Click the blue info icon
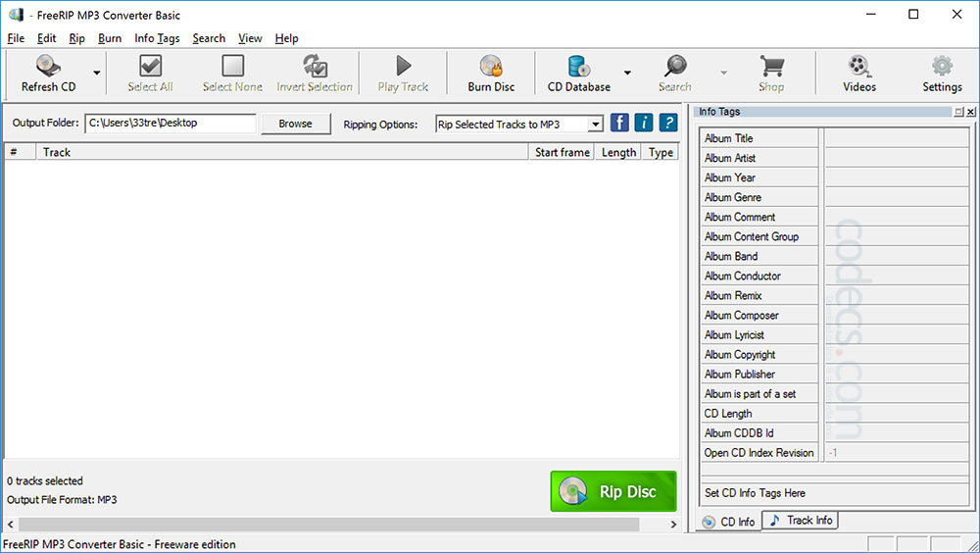The height and width of the screenshot is (553, 980). (x=644, y=123)
